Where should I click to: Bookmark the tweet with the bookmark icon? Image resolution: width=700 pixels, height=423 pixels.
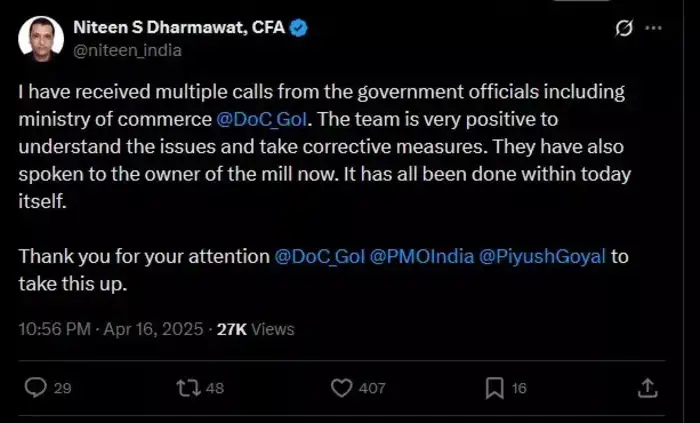point(495,388)
